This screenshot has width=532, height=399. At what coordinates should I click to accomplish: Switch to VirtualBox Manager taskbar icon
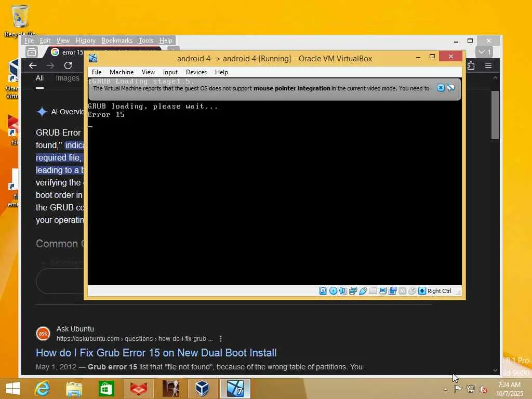pyautogui.click(x=202, y=389)
